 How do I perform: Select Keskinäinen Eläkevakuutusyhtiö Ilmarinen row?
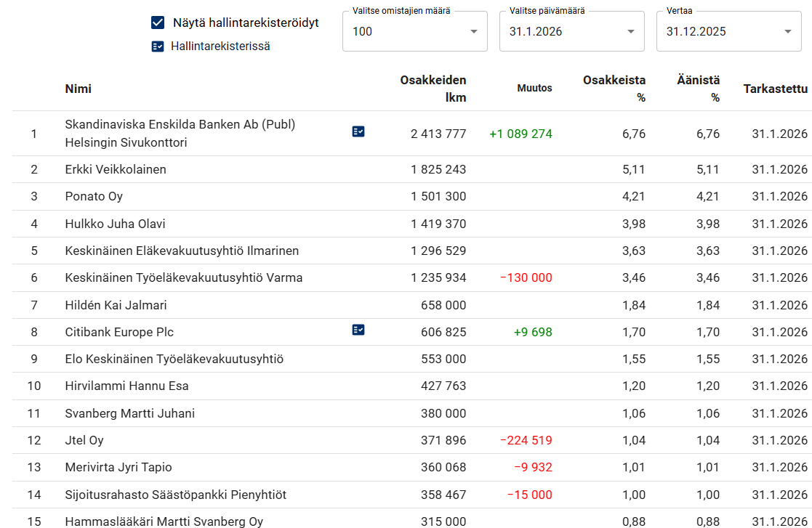tap(182, 251)
